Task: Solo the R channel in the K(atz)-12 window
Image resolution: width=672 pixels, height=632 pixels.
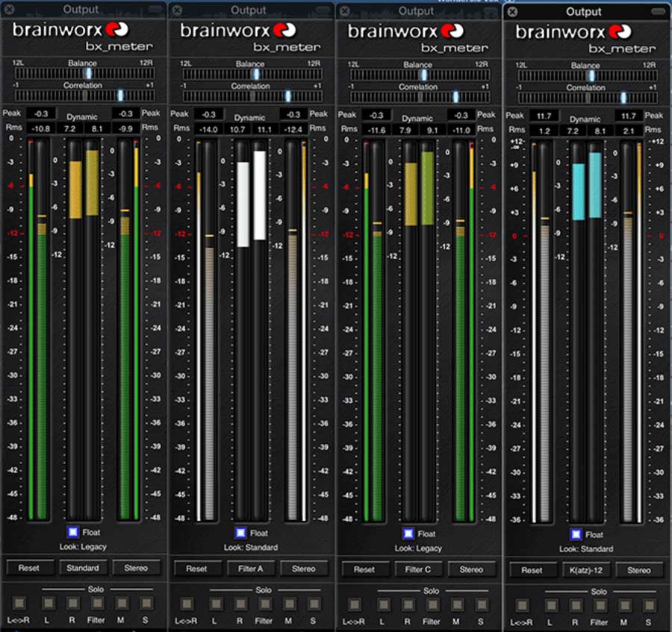Action: pyautogui.click(x=576, y=606)
